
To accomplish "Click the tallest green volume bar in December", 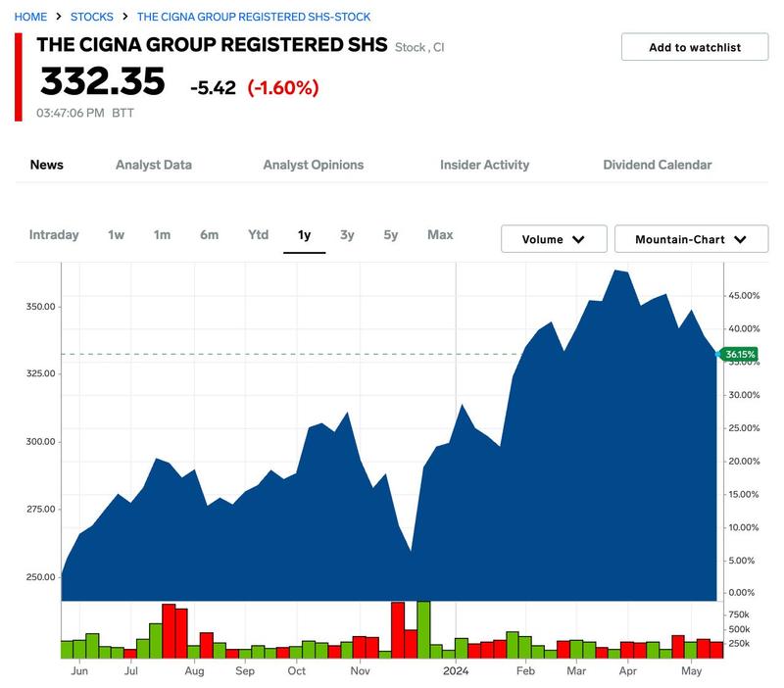I will click(423, 629).
